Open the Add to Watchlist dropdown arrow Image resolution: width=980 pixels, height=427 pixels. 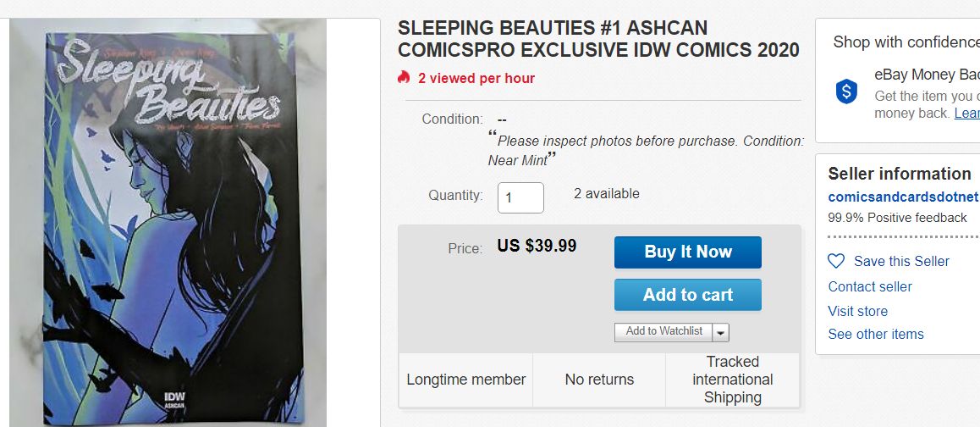click(x=720, y=332)
